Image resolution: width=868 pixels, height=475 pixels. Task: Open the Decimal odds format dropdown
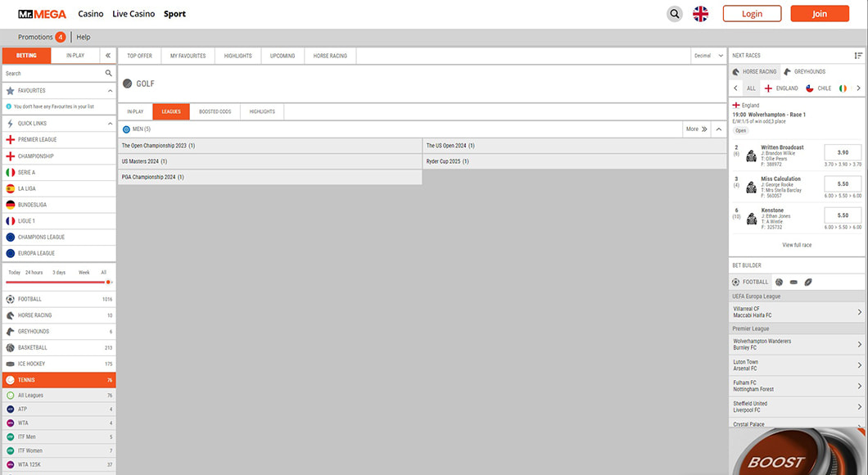tap(708, 56)
